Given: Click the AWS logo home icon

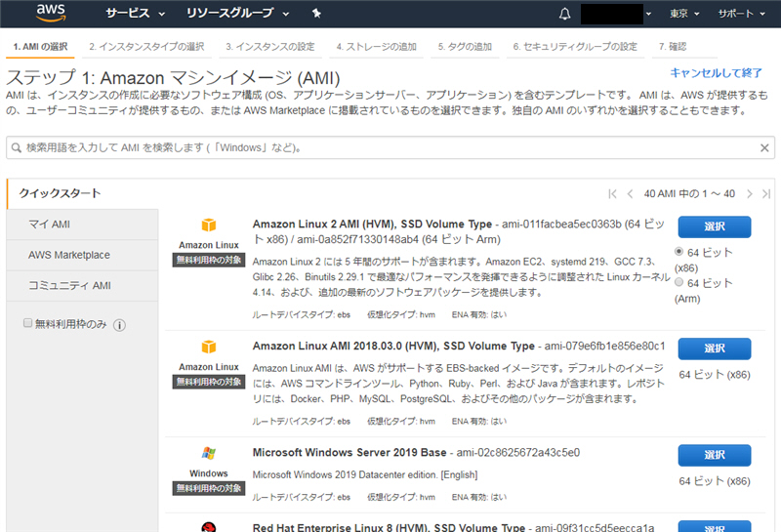Looking at the screenshot, I should pyautogui.click(x=51, y=14).
